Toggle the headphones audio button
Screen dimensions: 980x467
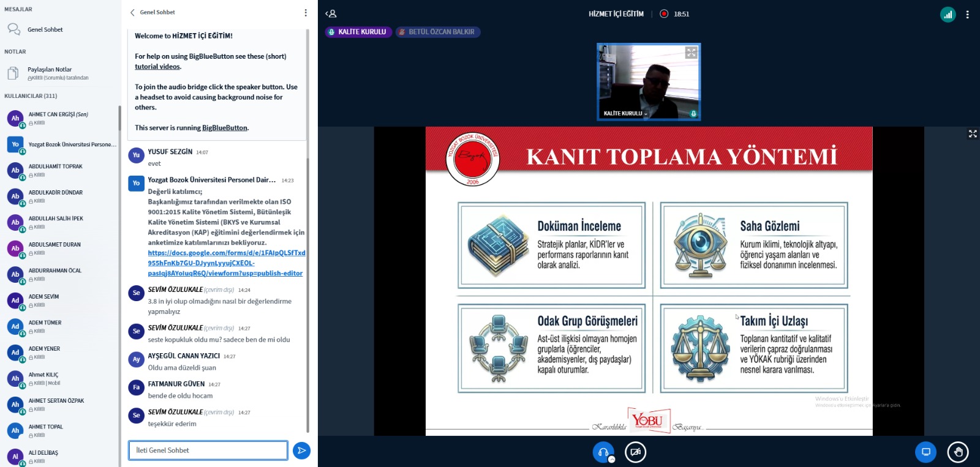[603, 452]
